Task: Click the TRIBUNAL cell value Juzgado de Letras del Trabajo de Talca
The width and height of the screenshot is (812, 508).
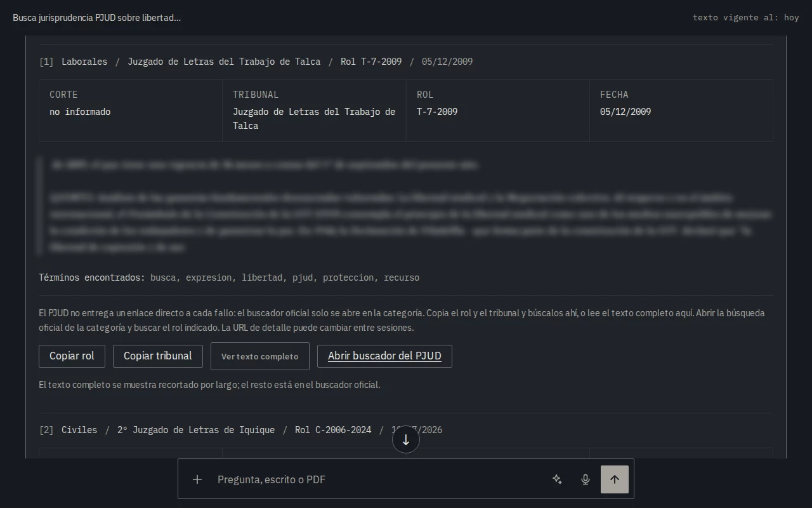Action: click(x=314, y=119)
